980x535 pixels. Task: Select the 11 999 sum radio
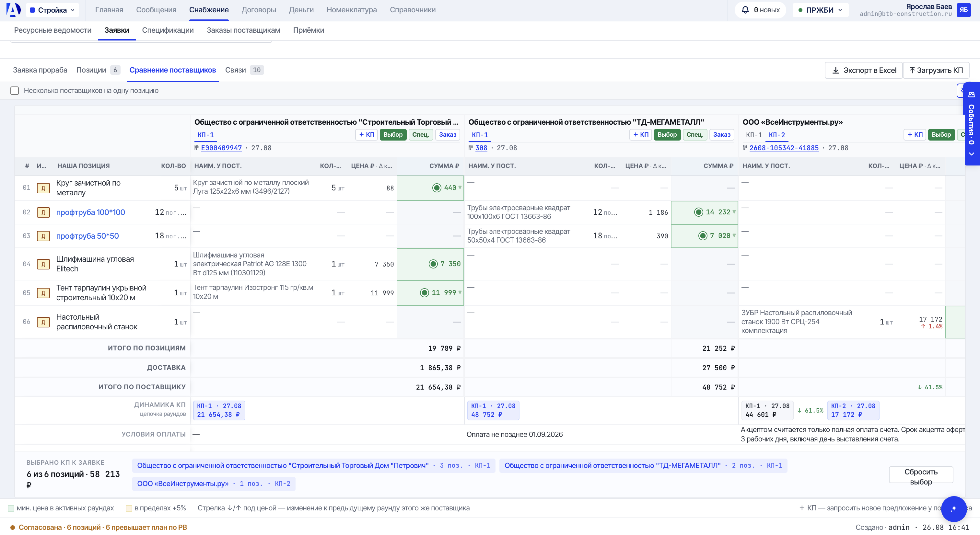pos(424,293)
